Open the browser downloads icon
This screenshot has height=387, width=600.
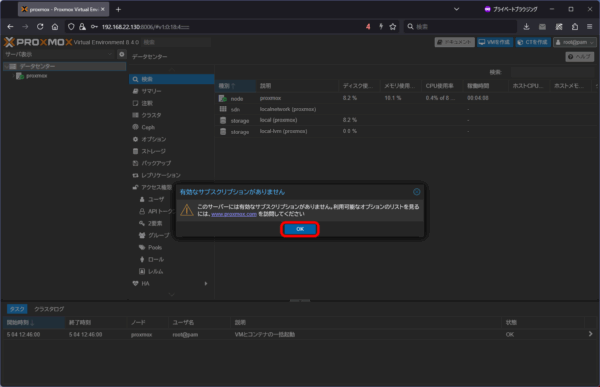point(527,26)
